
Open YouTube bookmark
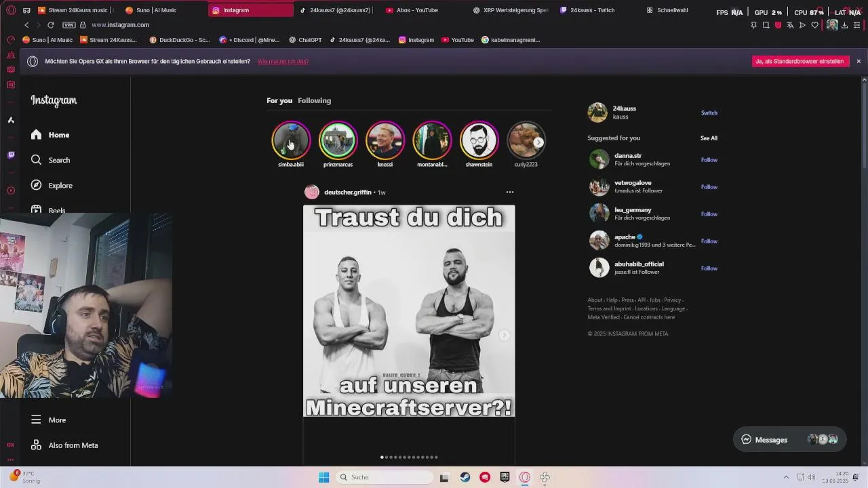coord(458,40)
